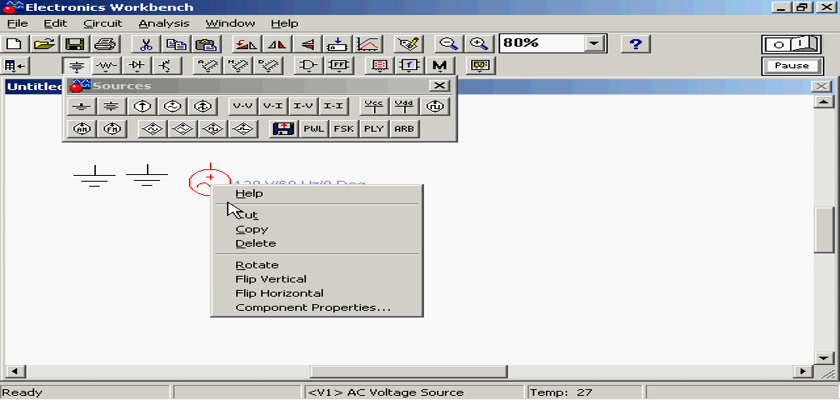This screenshot has width=840, height=400.
Task: Click '<V1> AC Voltage Source' in status bar
Action: point(385,393)
